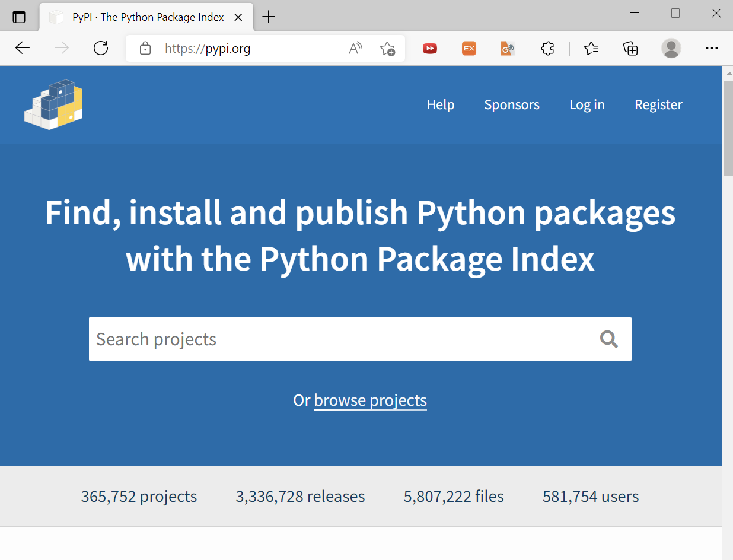
Task: Click the Log in link
Action: (x=587, y=104)
